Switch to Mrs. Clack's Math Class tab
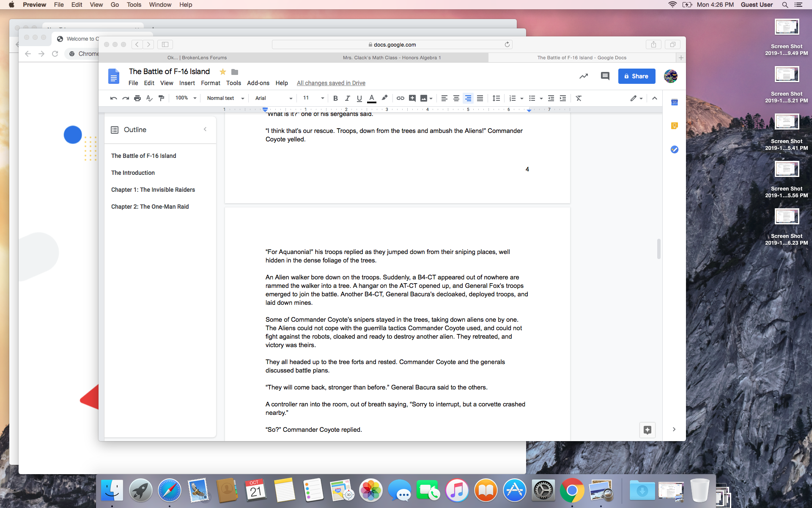 point(392,58)
